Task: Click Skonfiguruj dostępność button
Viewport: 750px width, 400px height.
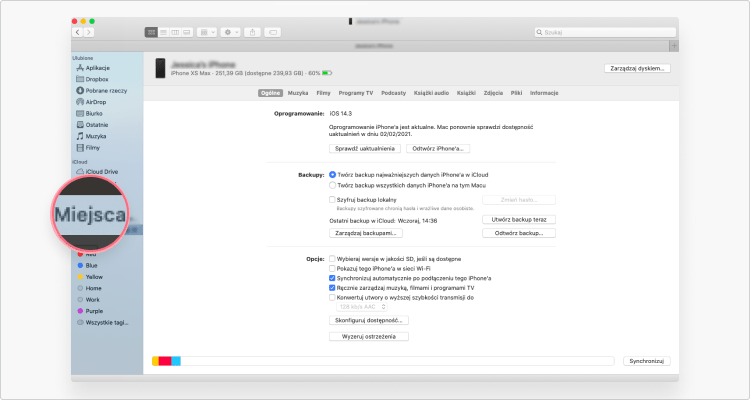Action: click(x=369, y=320)
